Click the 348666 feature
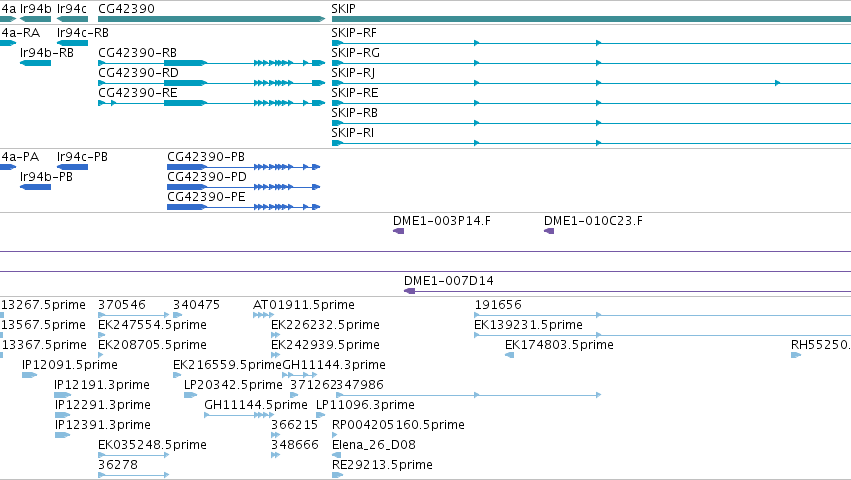This screenshot has height=480, width=851. click(275, 455)
